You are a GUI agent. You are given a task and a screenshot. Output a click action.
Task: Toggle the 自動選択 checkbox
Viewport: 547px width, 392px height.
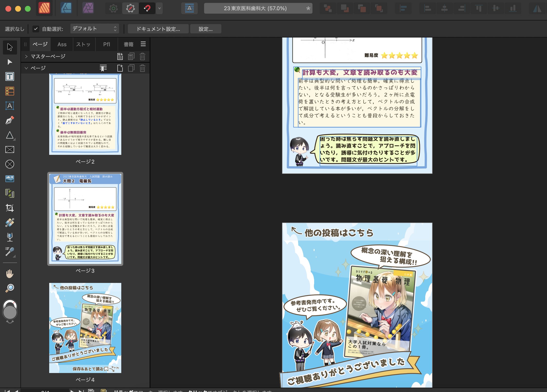[36, 29]
